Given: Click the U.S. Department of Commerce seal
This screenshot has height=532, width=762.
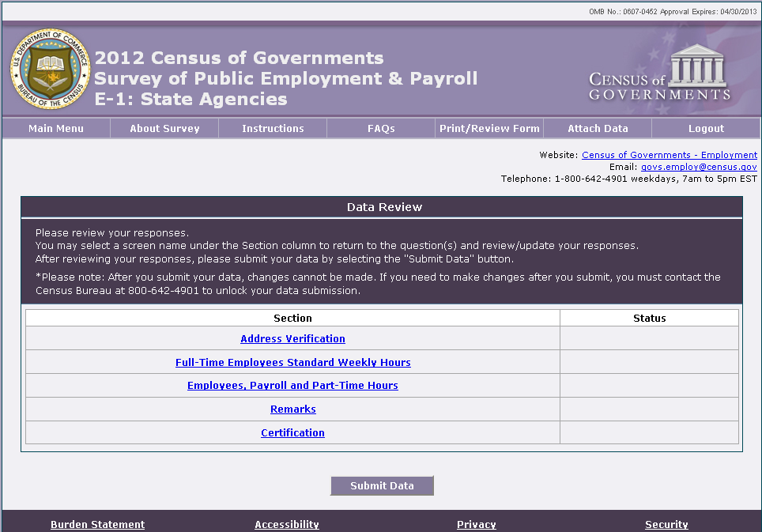Looking at the screenshot, I should pyautogui.click(x=51, y=69).
